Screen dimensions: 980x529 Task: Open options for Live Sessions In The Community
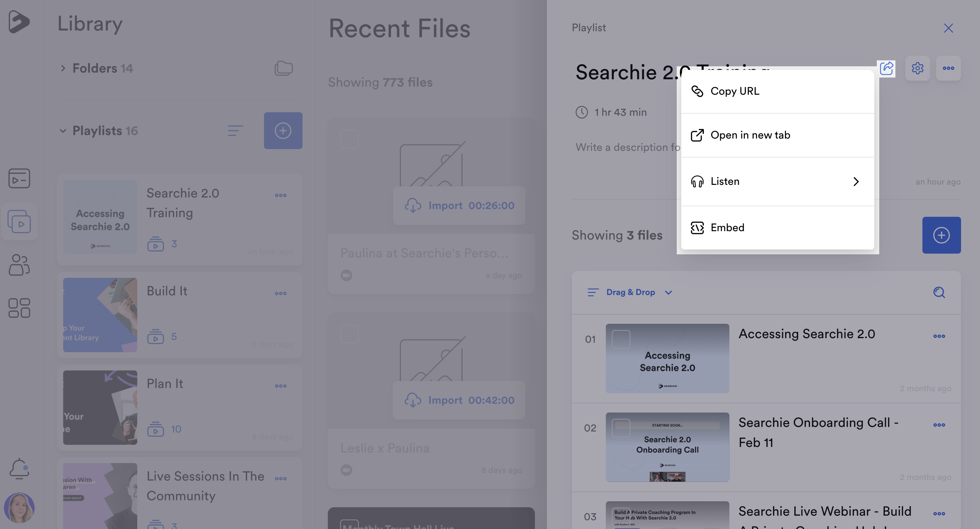(281, 478)
